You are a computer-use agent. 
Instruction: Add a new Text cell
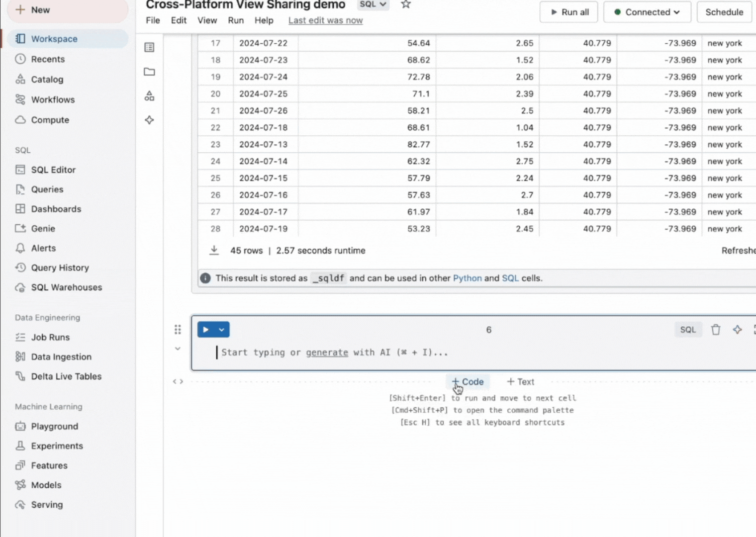520,382
